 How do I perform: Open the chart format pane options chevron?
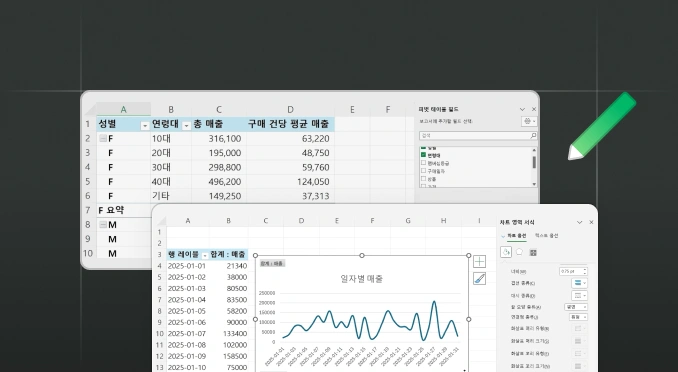pos(579,222)
